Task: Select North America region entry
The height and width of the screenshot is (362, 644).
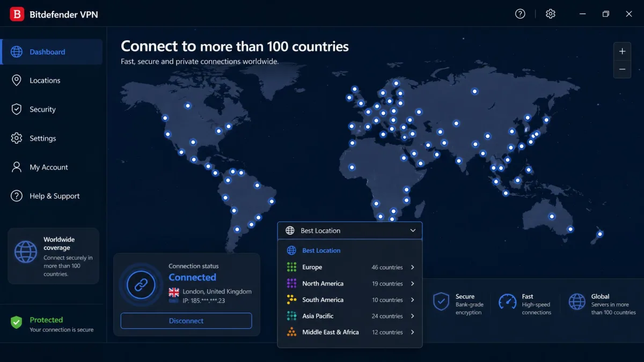Action: 350,283
